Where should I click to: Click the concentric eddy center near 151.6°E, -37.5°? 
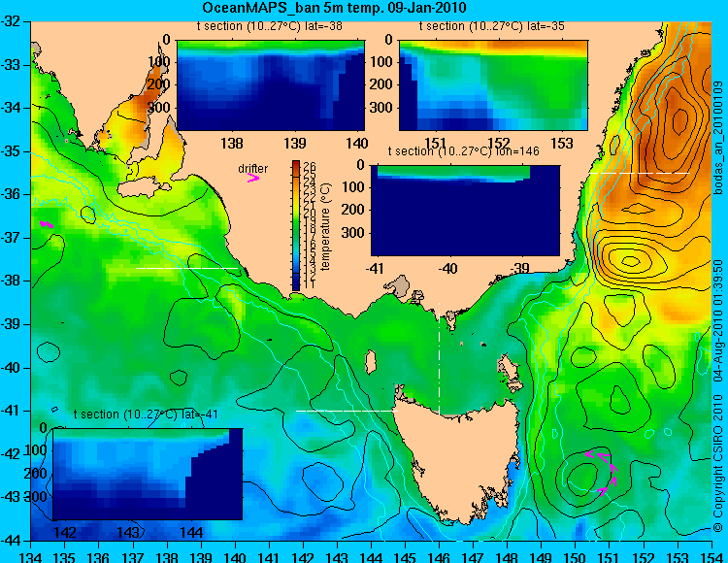point(630,261)
